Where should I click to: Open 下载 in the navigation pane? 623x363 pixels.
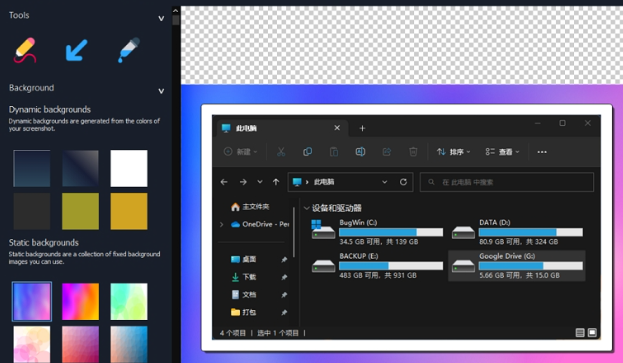pyautogui.click(x=243, y=277)
